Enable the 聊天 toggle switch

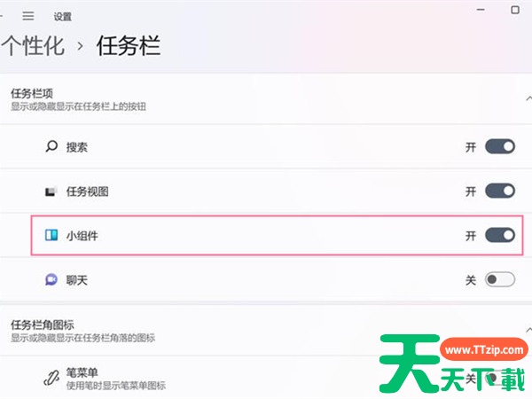tap(500, 279)
